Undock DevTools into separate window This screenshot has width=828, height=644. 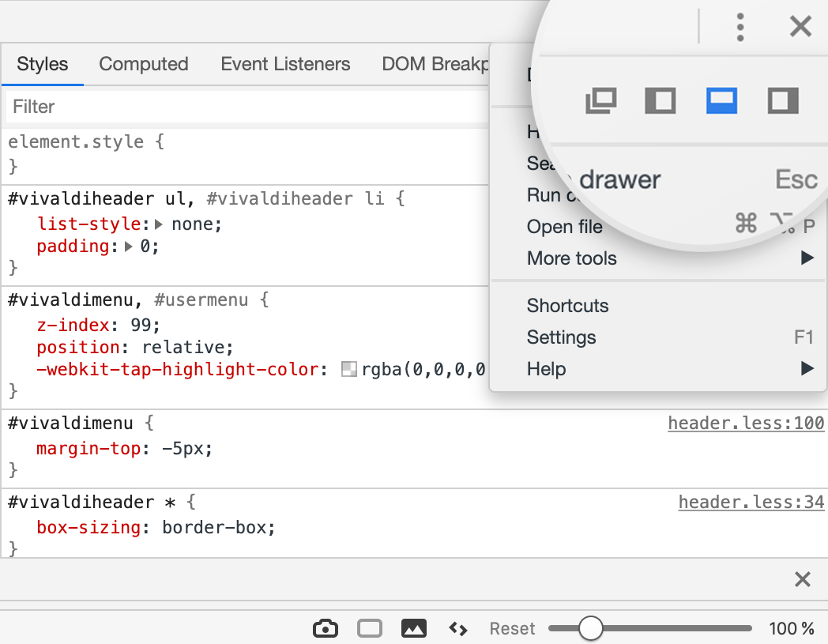point(601,100)
